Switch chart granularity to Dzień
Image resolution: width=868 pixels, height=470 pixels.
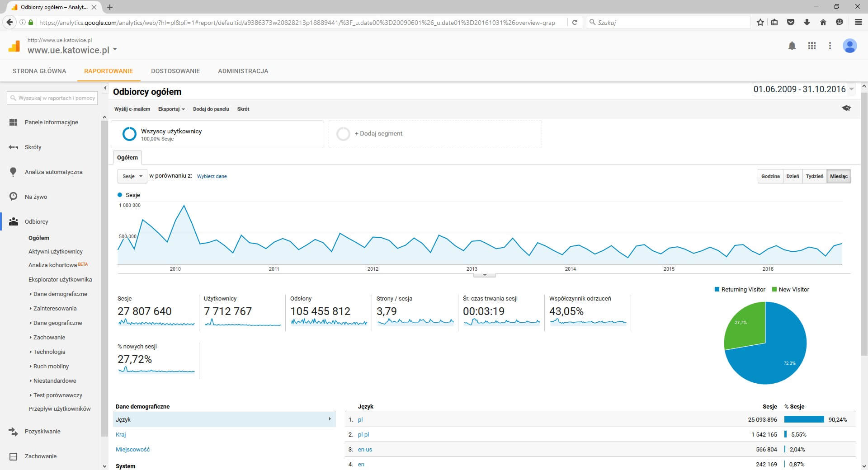tap(793, 176)
